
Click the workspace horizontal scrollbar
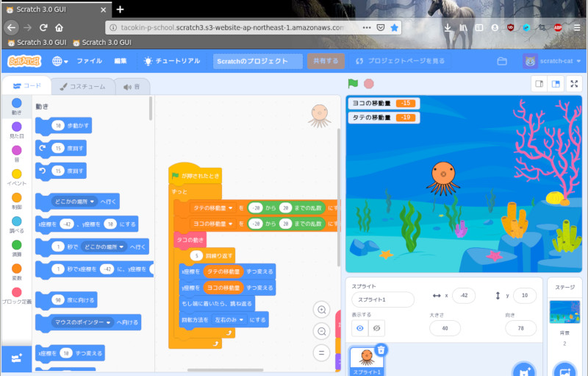(x=225, y=369)
